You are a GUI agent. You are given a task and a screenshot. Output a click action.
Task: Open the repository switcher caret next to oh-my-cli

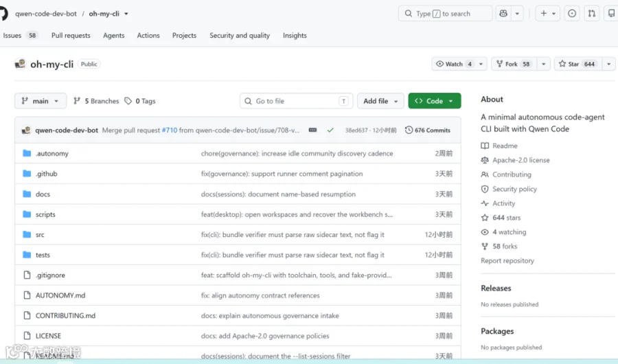[x=126, y=14]
